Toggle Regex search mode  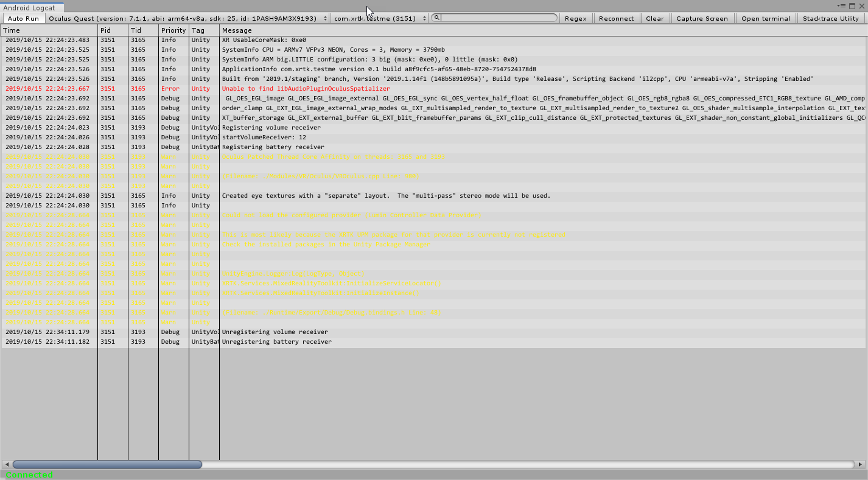[x=575, y=18]
